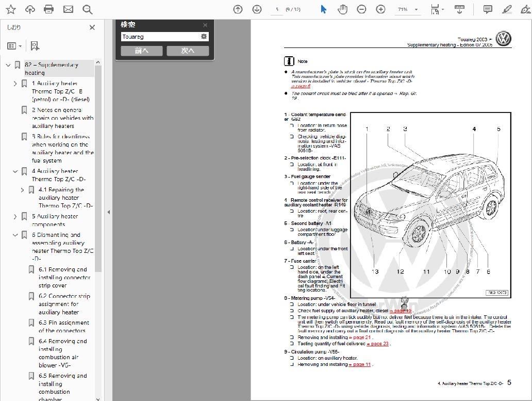Screen dimensions: 532x401
Task: Follow the page 6 link in the note
Action: 301,86
